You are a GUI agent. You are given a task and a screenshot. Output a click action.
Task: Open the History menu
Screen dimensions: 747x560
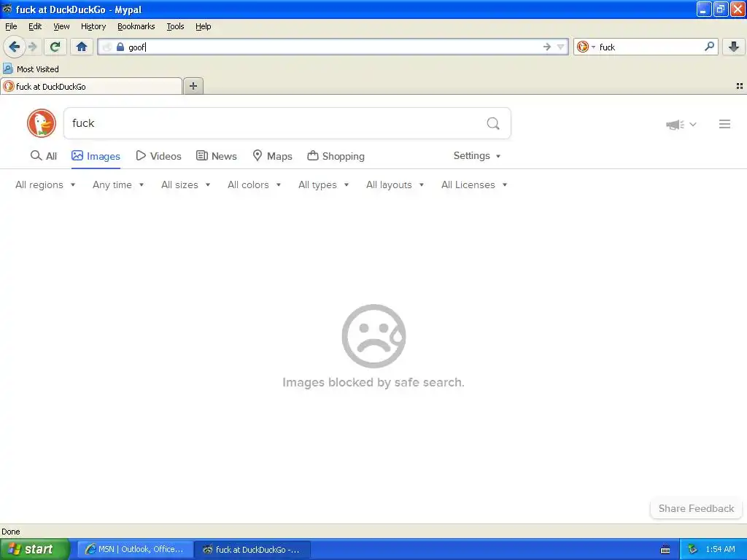click(x=93, y=26)
